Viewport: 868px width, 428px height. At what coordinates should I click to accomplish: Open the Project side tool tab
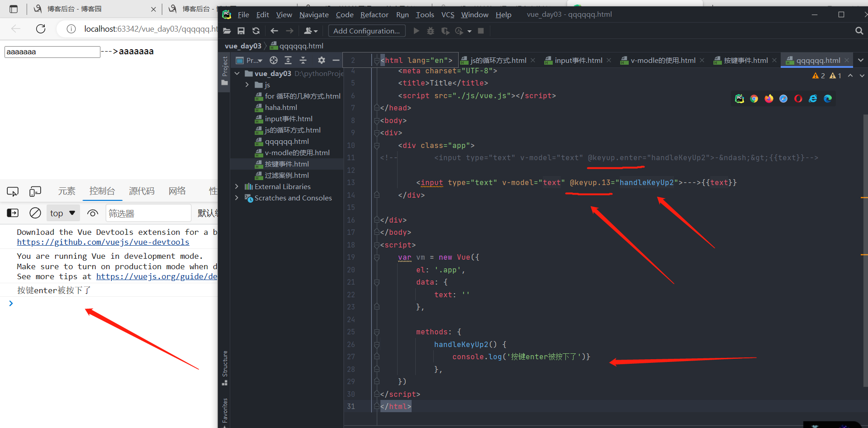pyautogui.click(x=224, y=71)
